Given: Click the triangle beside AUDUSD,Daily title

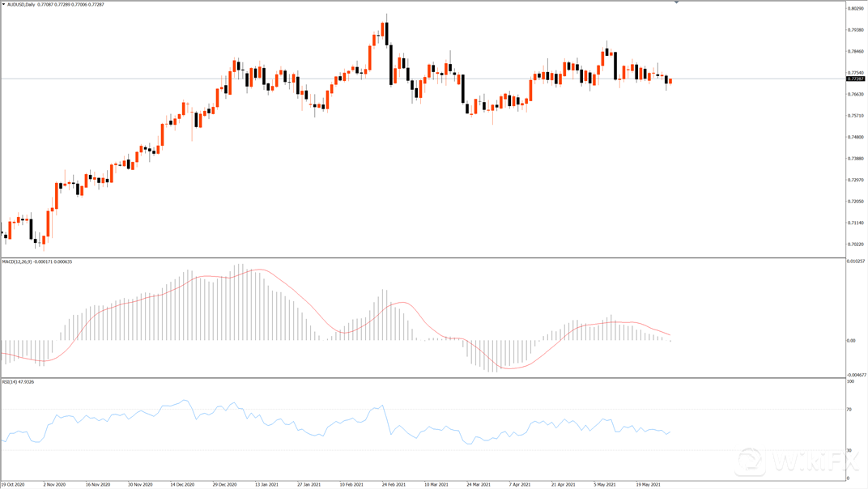Looking at the screenshot, I should click(x=3, y=5).
